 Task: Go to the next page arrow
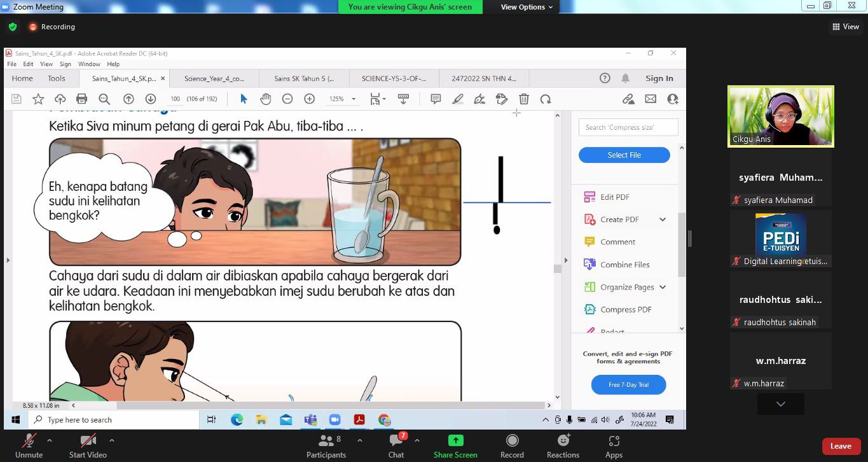click(x=151, y=99)
